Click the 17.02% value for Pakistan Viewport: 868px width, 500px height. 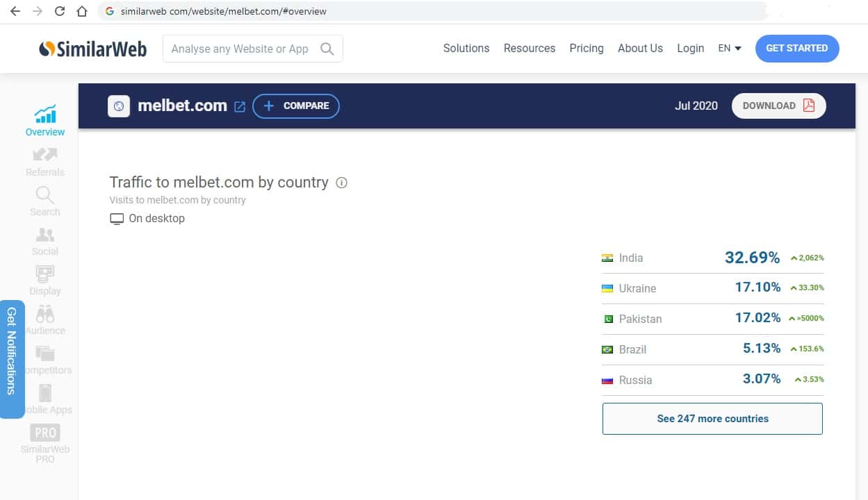click(x=758, y=318)
